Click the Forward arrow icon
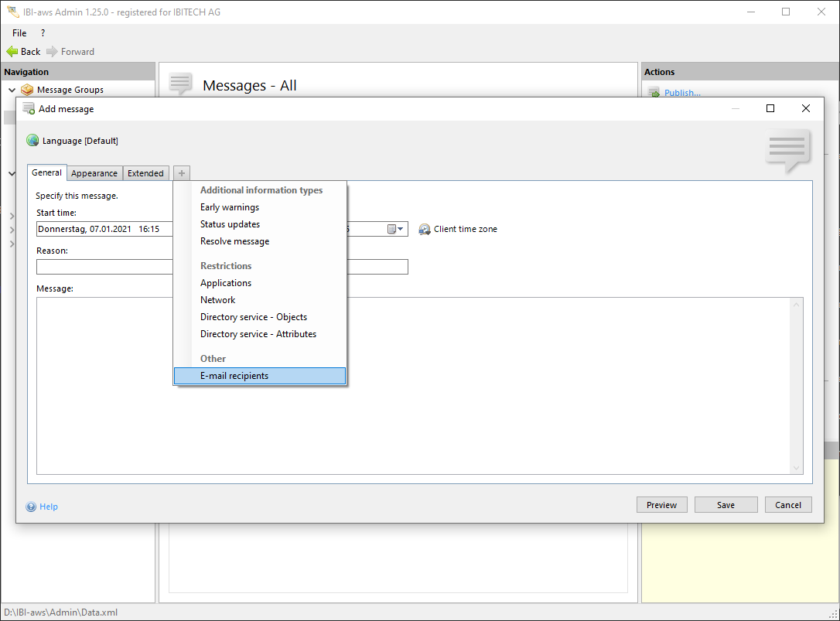The height and width of the screenshot is (621, 840). [52, 52]
